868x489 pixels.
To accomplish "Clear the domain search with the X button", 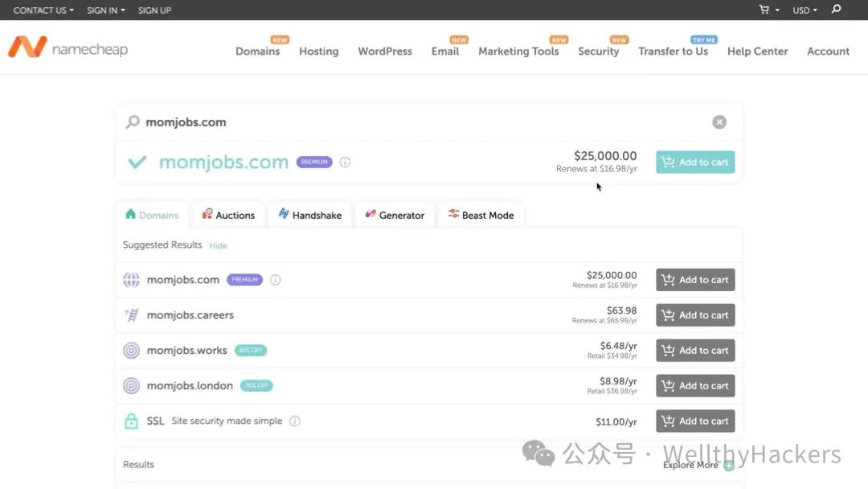I will [719, 121].
